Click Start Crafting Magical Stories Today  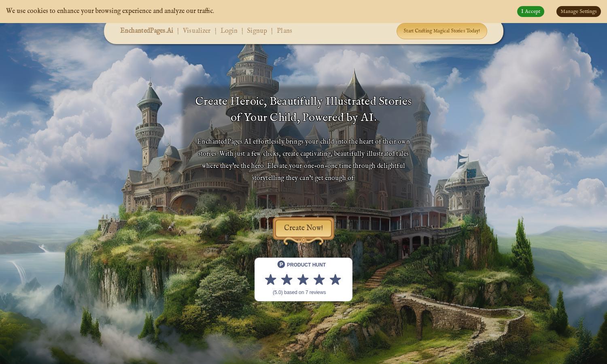coord(442,31)
